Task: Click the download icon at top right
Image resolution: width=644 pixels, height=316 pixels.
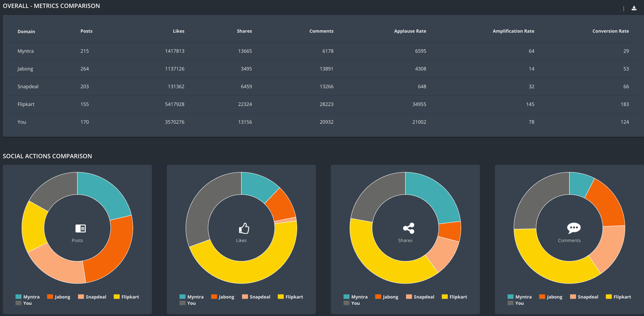Action: click(634, 8)
